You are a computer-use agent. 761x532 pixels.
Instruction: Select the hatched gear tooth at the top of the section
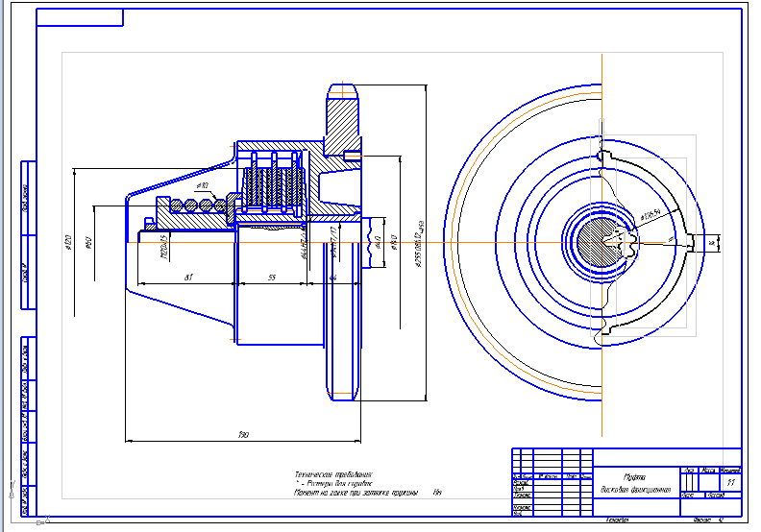pos(343,118)
